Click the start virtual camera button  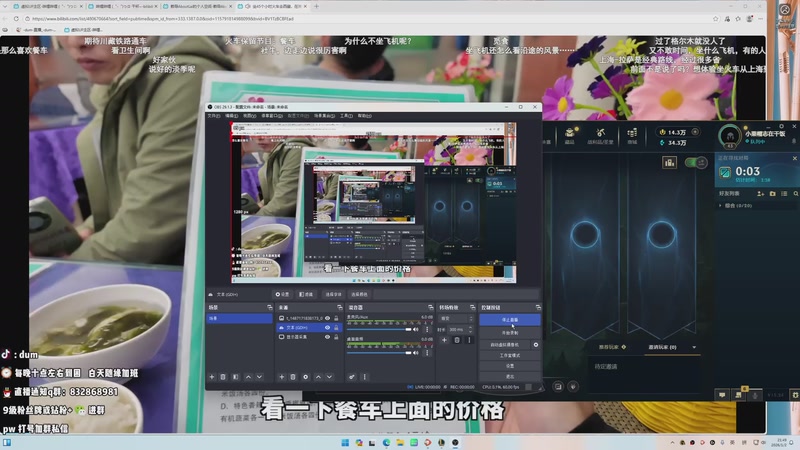505,345
